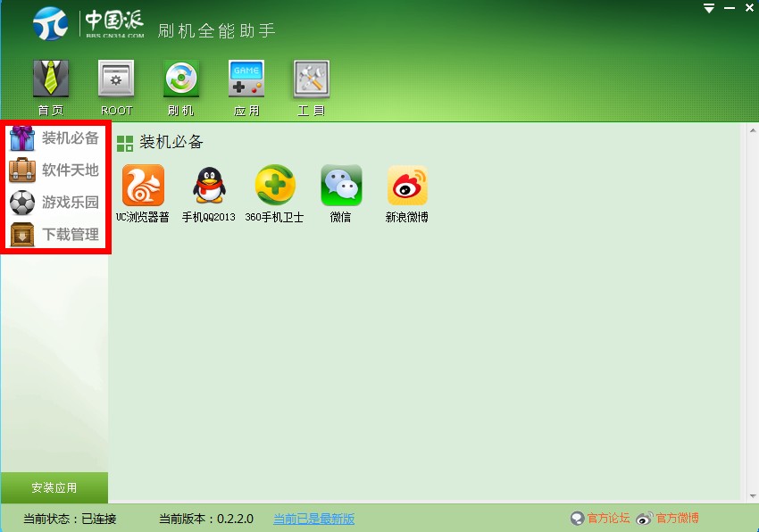Click the scrollbar up arrow
The height and width of the screenshot is (532, 759).
pyautogui.click(x=752, y=130)
